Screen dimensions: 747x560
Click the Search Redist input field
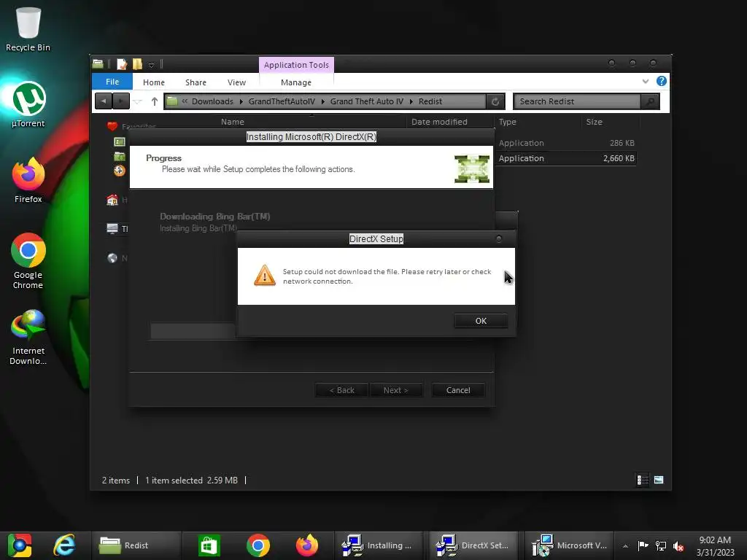[x=577, y=101]
